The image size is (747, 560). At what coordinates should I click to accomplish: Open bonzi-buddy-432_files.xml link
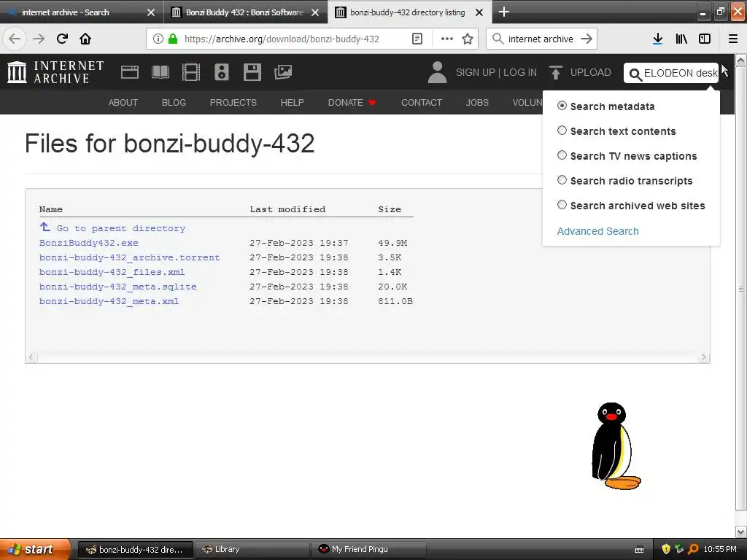pos(112,273)
